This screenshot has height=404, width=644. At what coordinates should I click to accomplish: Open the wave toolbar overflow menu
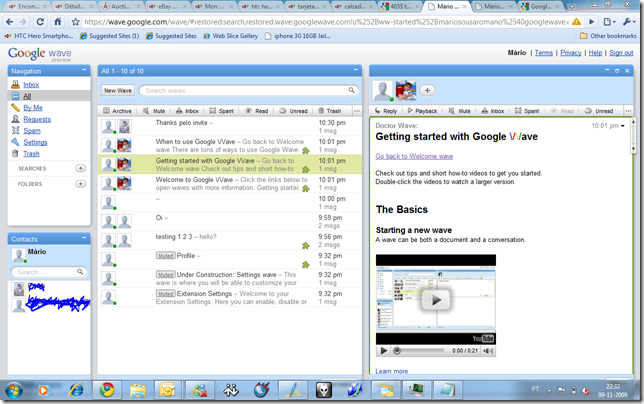tap(628, 111)
